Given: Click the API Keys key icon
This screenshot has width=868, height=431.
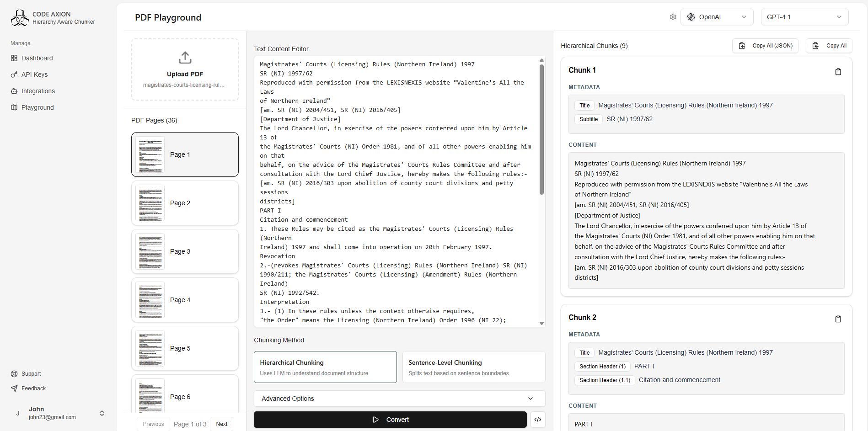Looking at the screenshot, I should point(14,74).
